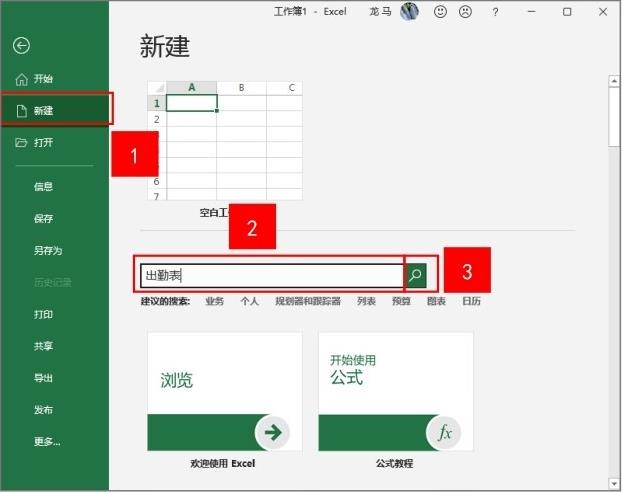Search suggested category 个人
The height and width of the screenshot is (493, 622).
tap(250, 301)
